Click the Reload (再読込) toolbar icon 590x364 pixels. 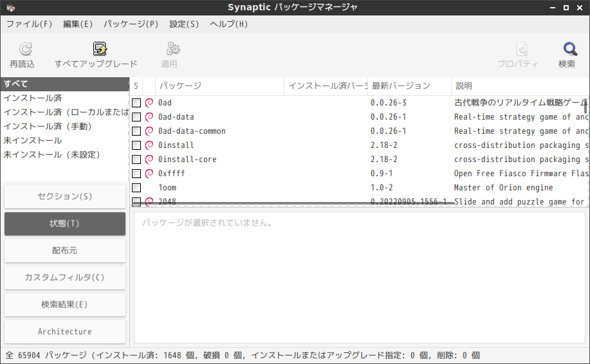25,49
